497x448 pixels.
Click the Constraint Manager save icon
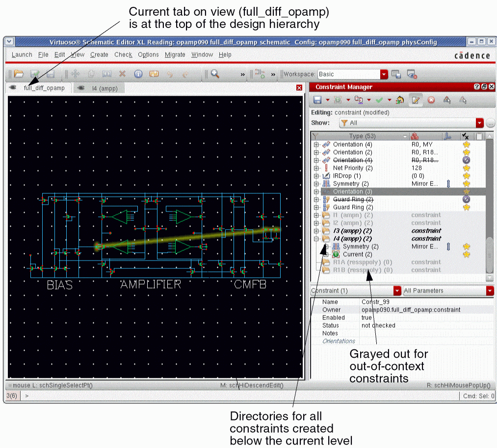coord(317,100)
